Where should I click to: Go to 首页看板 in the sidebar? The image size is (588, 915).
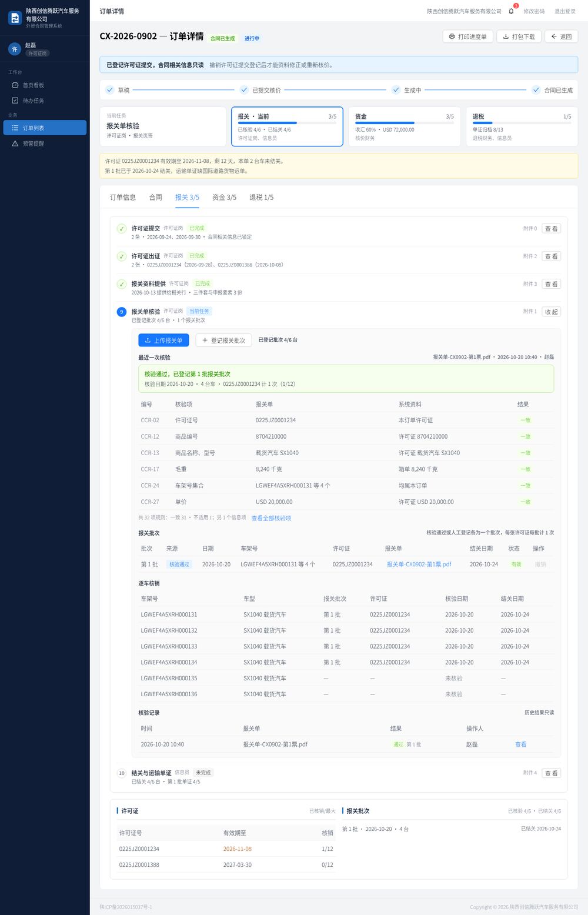[45, 85]
